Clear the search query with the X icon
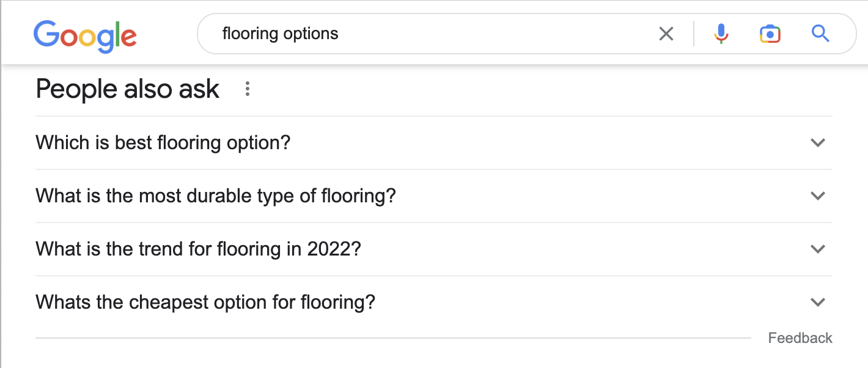The width and height of the screenshot is (868, 368). (x=666, y=34)
